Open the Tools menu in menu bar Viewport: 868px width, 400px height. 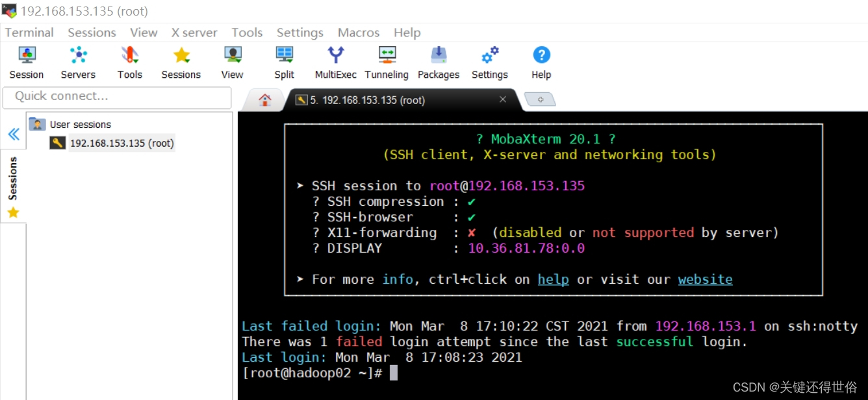coord(247,32)
